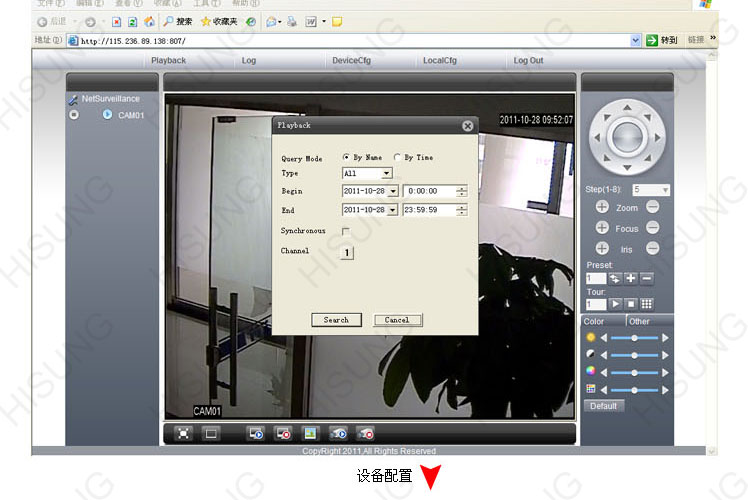This screenshot has width=748, height=500.
Task: Click the fullscreen icon in bottom toolbar
Action: [x=184, y=433]
